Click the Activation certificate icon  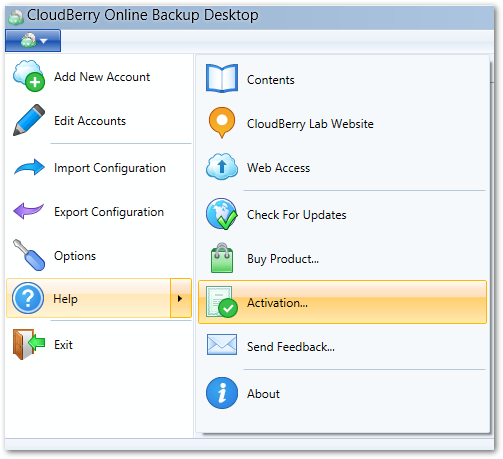[222, 302]
